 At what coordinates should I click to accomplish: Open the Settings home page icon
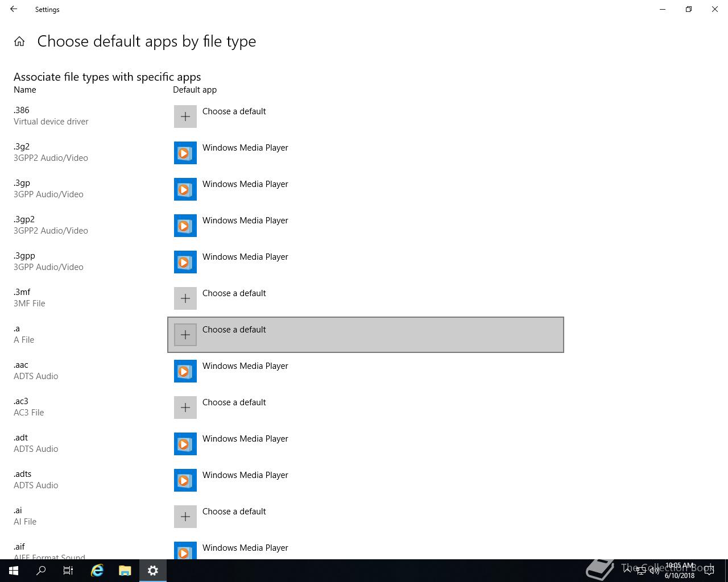tap(19, 41)
